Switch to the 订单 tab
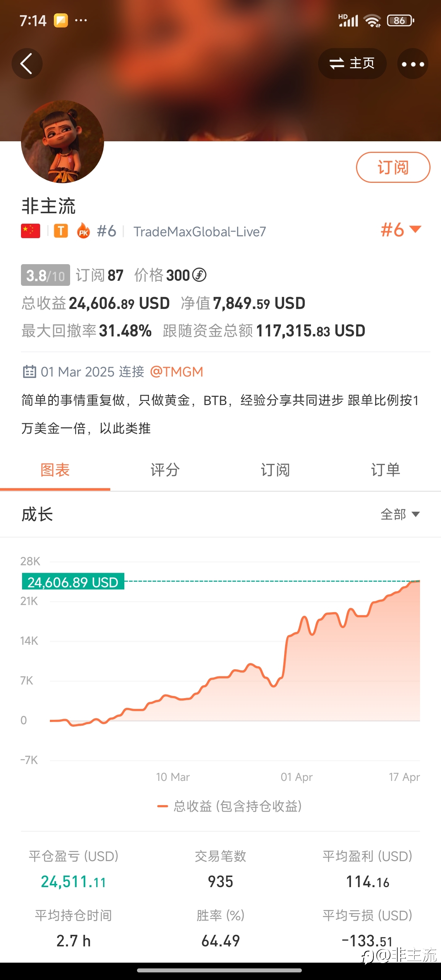The image size is (441, 980). click(x=385, y=470)
